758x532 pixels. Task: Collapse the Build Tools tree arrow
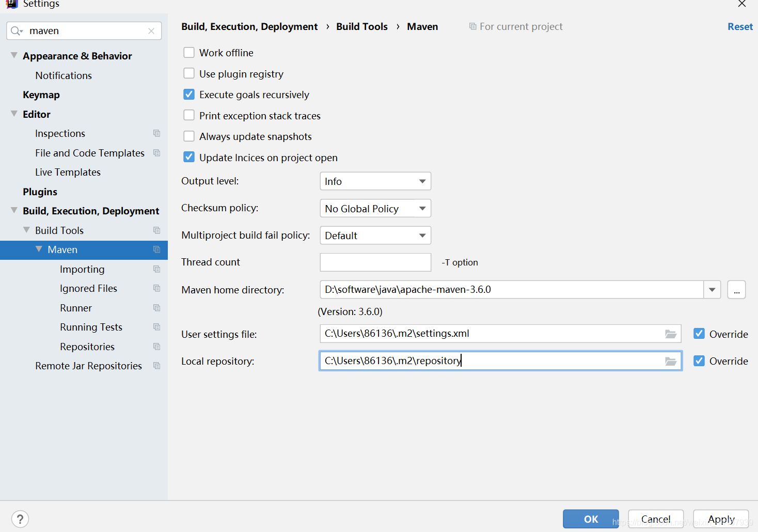click(26, 230)
